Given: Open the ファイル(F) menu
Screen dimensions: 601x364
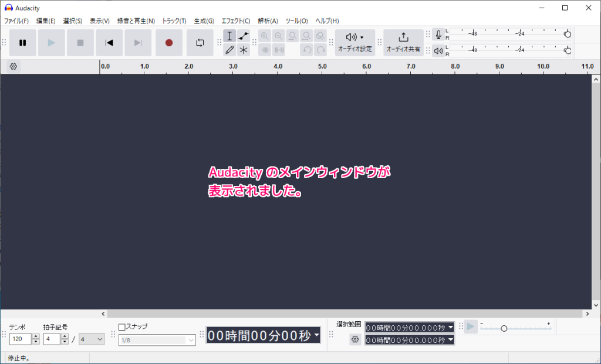Looking at the screenshot, I should click(16, 21).
